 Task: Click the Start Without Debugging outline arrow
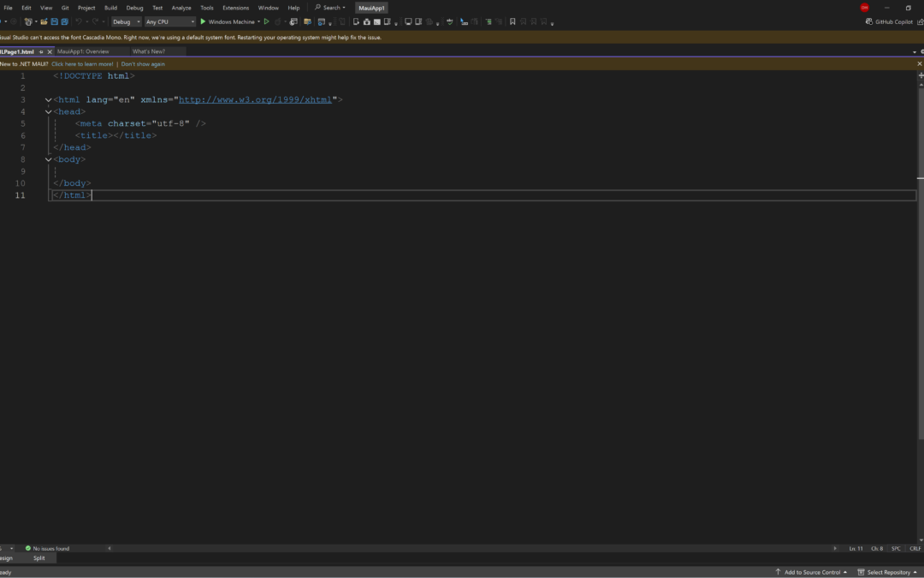(x=267, y=21)
